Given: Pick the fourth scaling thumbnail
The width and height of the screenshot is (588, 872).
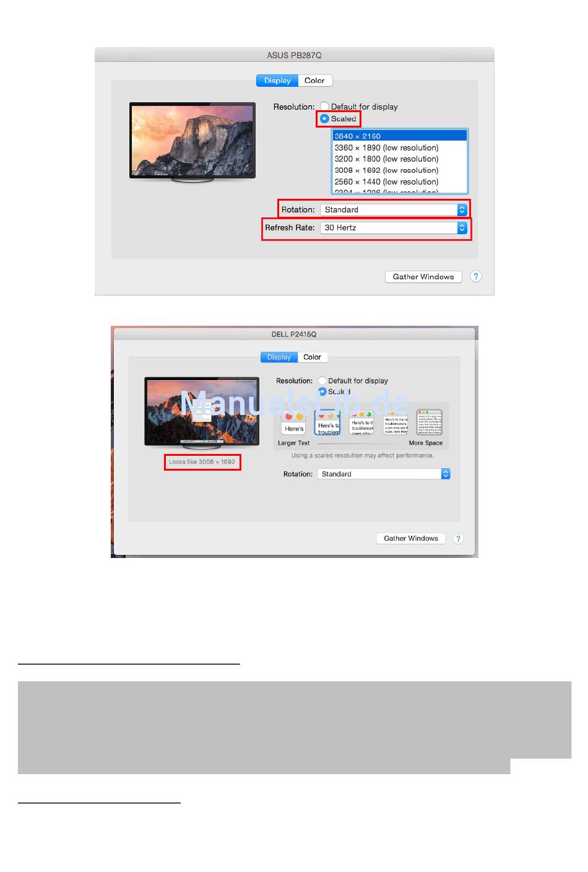Looking at the screenshot, I should [x=395, y=423].
